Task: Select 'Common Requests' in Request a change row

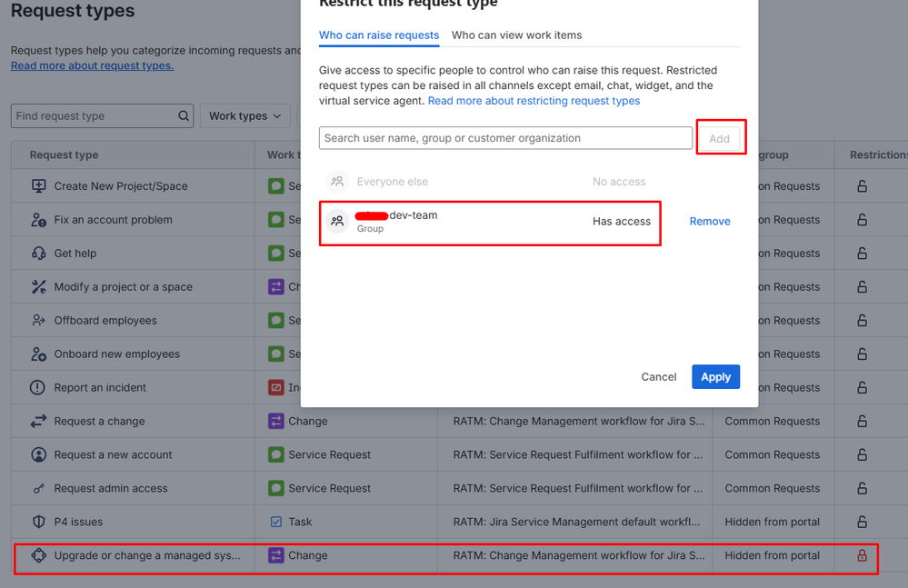Action: point(772,421)
